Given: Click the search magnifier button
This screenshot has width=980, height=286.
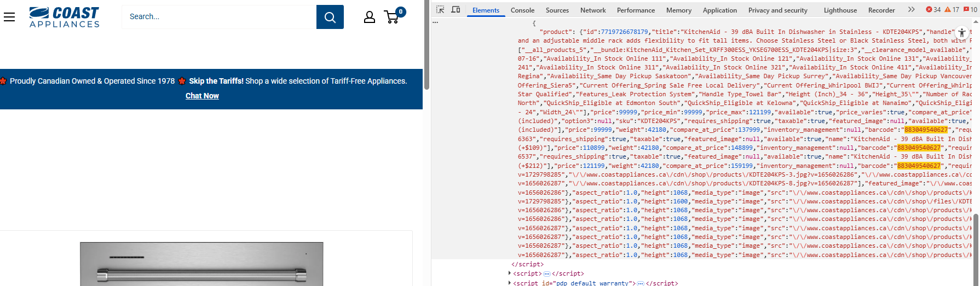Looking at the screenshot, I should [x=330, y=17].
